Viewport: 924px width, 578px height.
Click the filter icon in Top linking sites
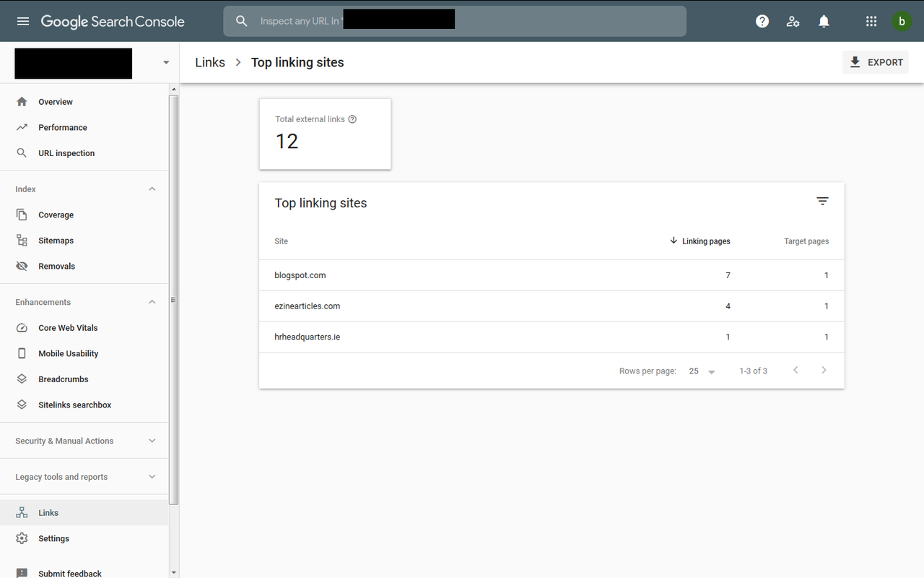click(822, 201)
